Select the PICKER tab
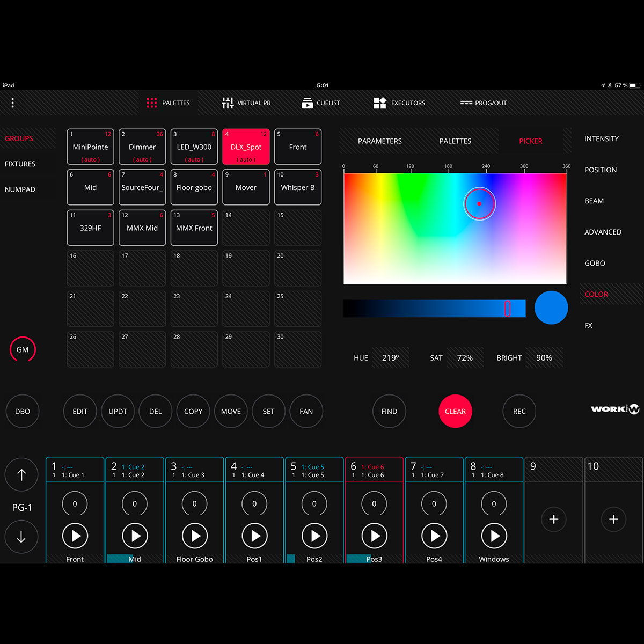Viewport: 644px width, 644px height. [x=530, y=141]
